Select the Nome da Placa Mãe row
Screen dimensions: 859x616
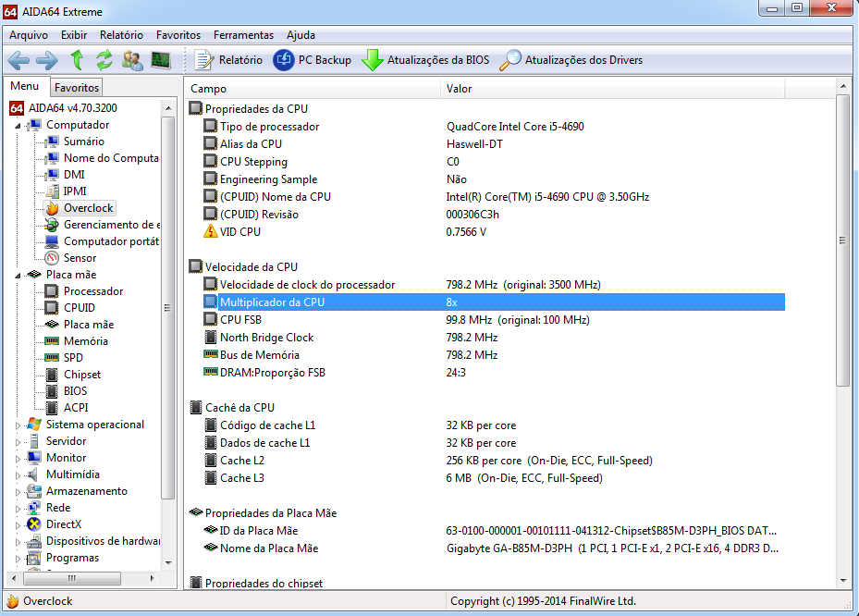tap(494, 548)
